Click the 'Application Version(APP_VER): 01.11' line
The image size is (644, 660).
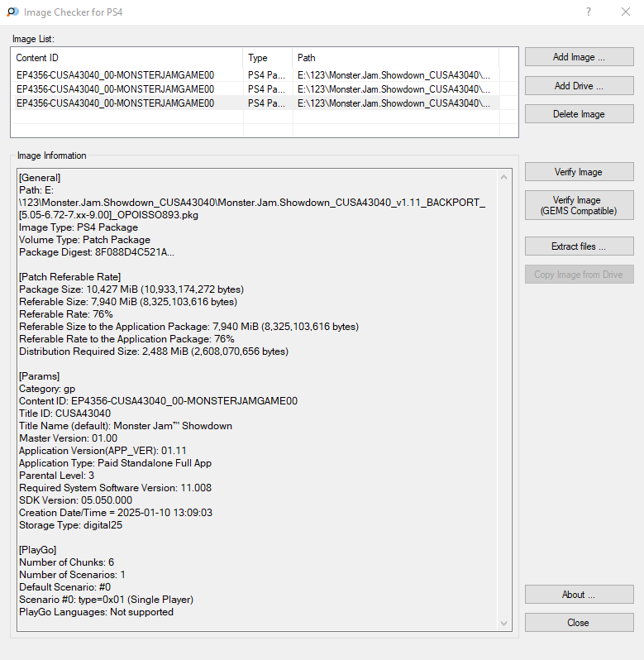pyautogui.click(x=103, y=451)
